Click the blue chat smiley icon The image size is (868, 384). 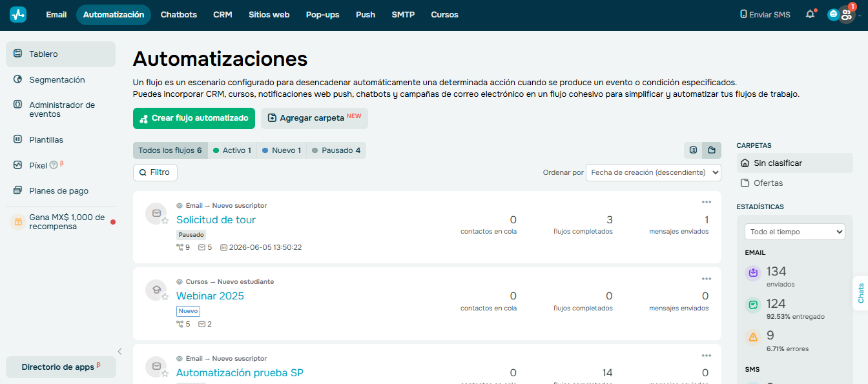click(833, 14)
